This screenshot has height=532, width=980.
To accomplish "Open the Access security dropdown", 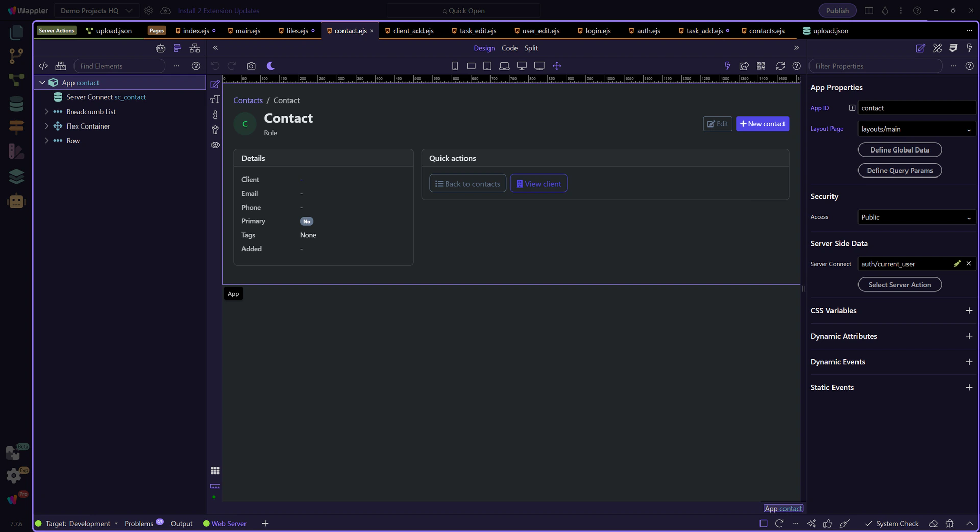I will pos(916,217).
